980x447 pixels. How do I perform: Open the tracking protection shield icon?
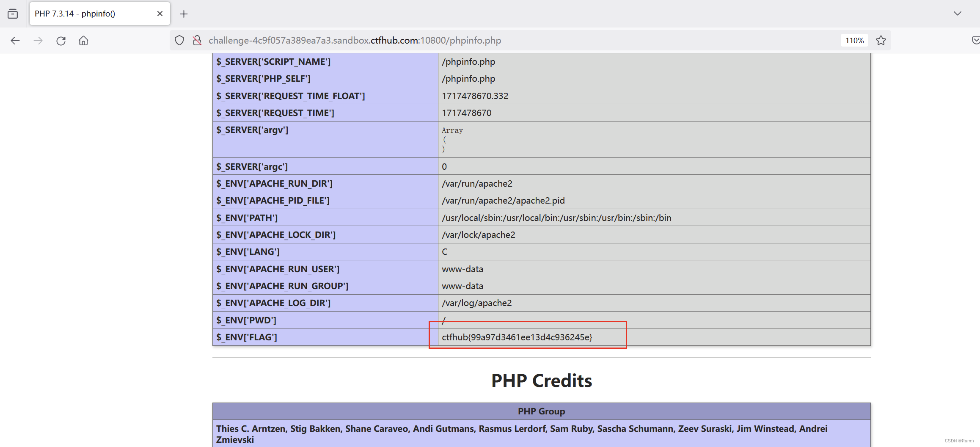[179, 41]
